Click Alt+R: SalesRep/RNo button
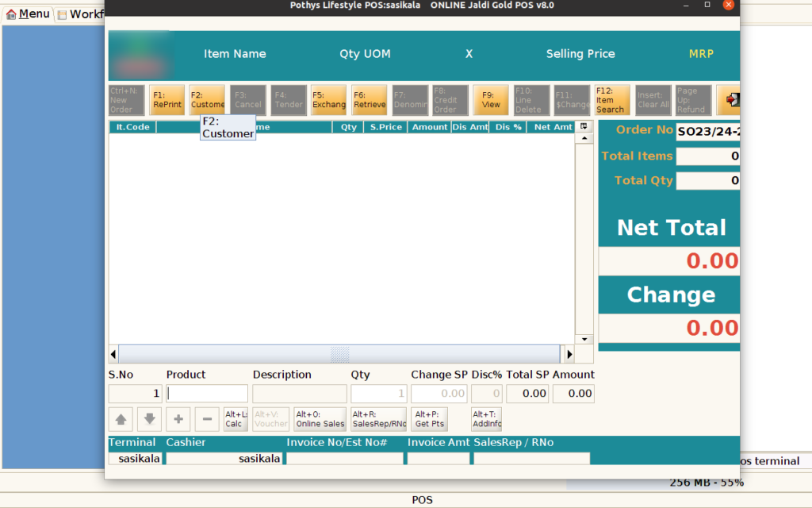812x508 pixels. (x=379, y=419)
